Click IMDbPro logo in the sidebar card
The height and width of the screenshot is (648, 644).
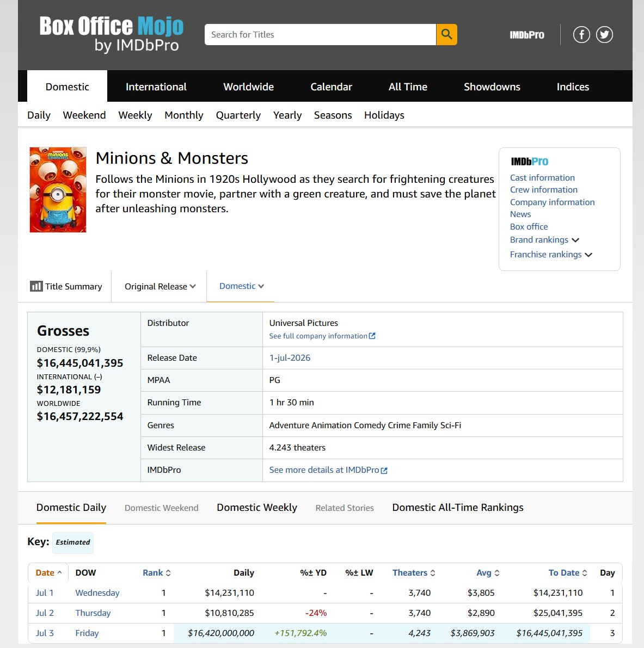[x=530, y=162]
